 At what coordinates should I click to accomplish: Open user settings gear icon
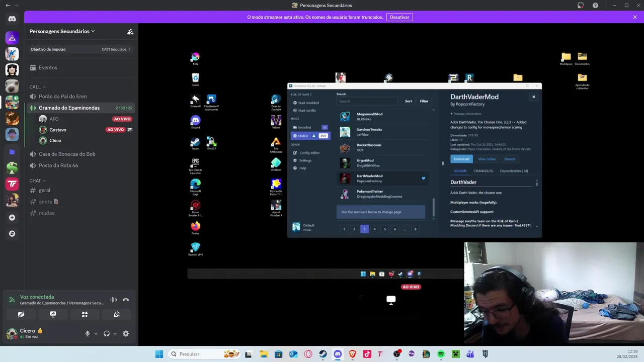(x=126, y=333)
